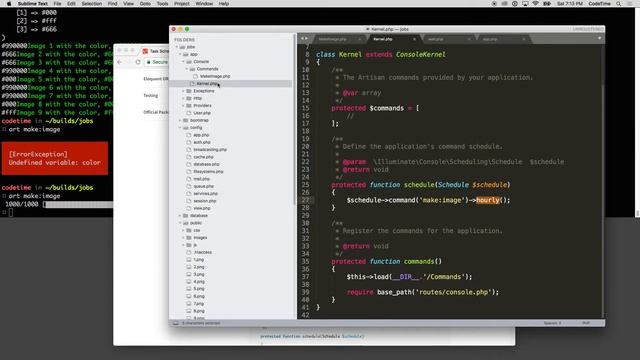Expand the Providers folder
Screen dimensions: 640x360
tap(183, 106)
